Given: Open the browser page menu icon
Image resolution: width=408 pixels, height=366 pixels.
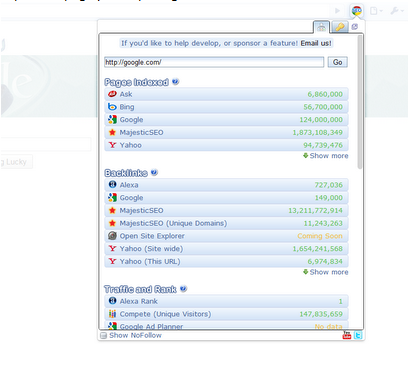Looking at the screenshot, I should pyautogui.click(x=376, y=11).
